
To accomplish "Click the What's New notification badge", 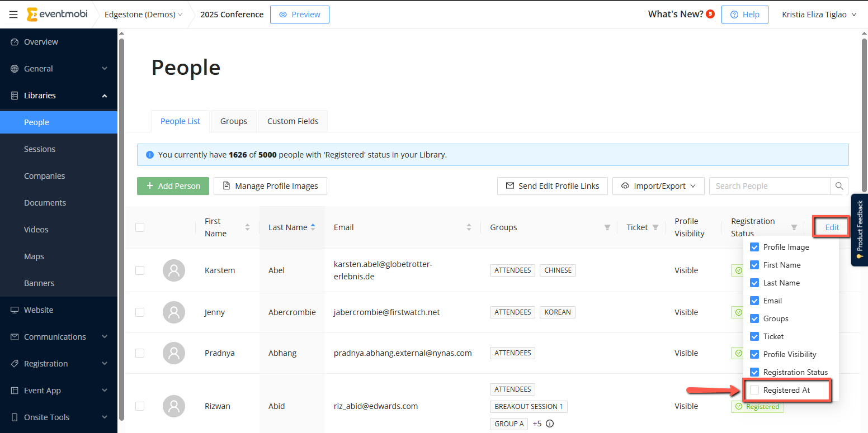I will 710,14.
